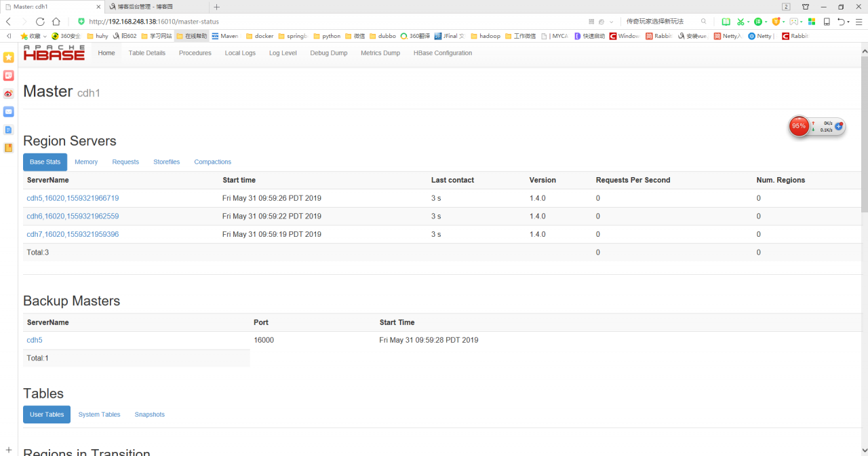Click the mobile device icon in toolbar
The image size is (868, 456).
(827, 22)
